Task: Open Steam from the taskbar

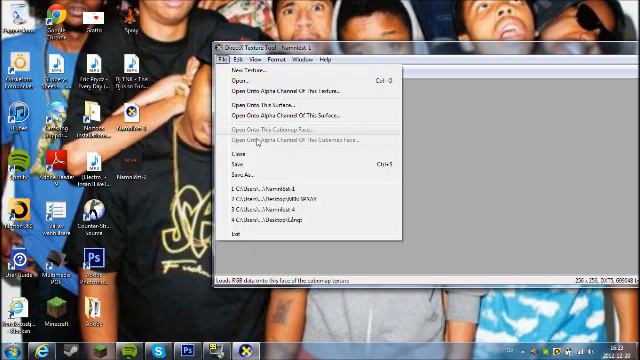Action: (71, 351)
